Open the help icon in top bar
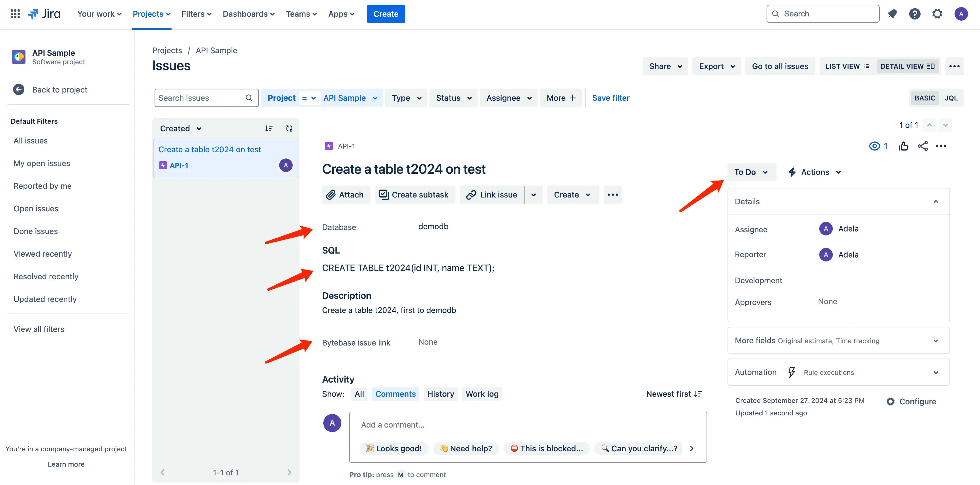 pyautogui.click(x=915, y=14)
